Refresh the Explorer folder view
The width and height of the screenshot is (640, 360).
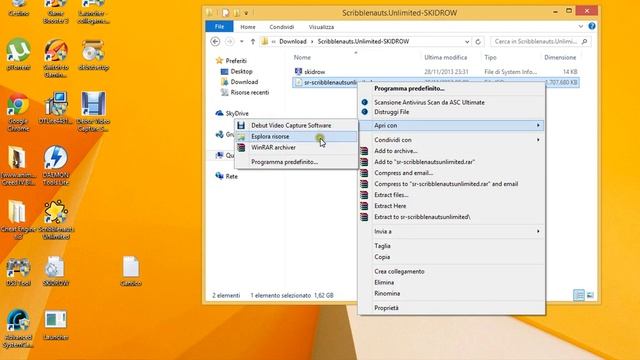[478, 41]
